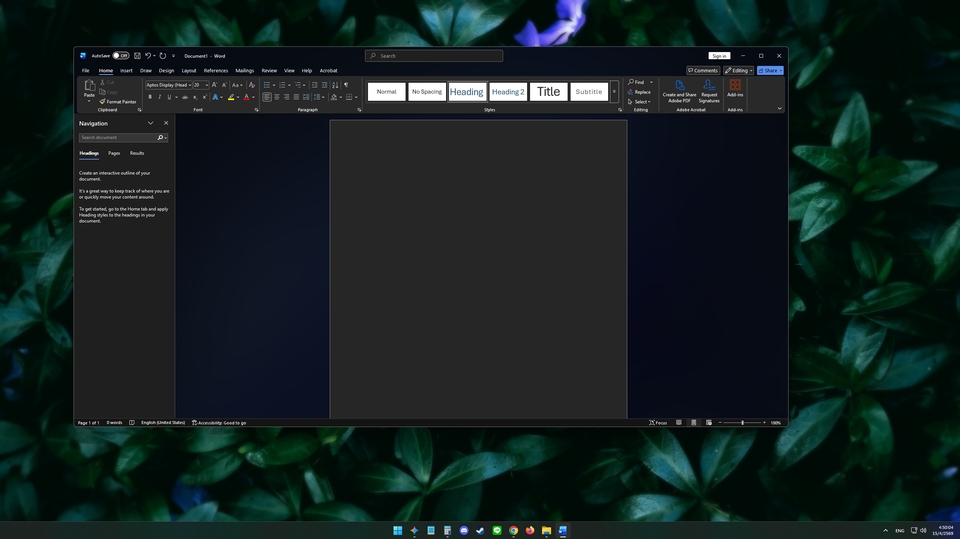This screenshot has width=960, height=539.
Task: Click the Comments button
Action: pyautogui.click(x=703, y=71)
